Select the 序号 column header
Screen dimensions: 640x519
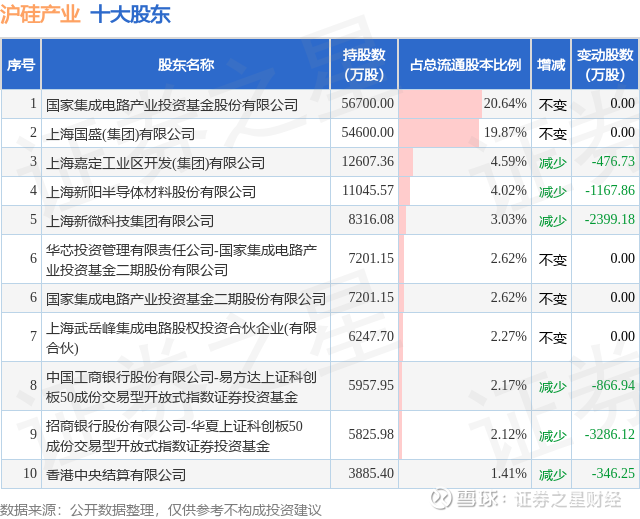[21, 64]
